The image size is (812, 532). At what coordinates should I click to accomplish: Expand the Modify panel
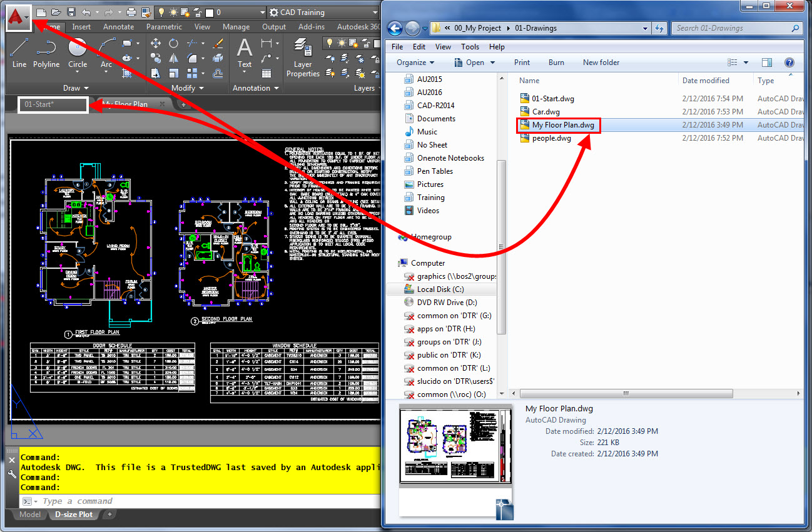coord(186,88)
